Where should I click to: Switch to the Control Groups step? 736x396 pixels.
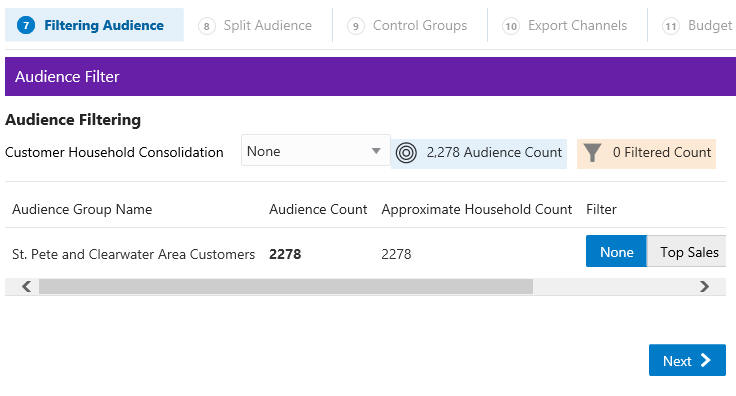[407, 25]
